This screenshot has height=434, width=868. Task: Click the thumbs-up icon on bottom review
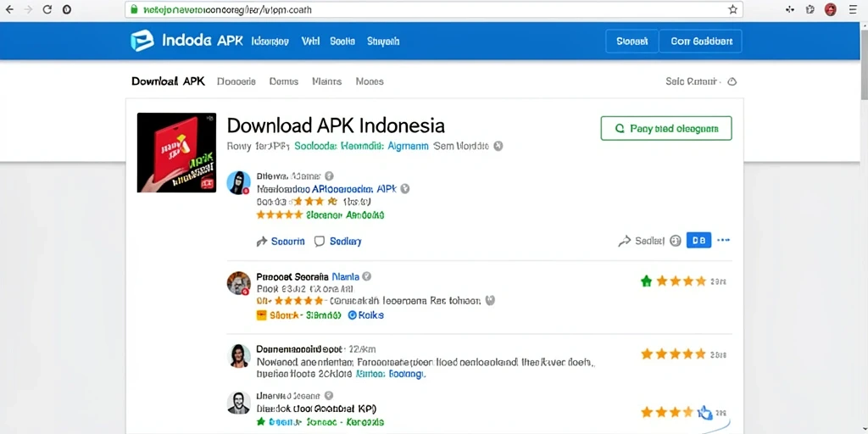(x=704, y=412)
